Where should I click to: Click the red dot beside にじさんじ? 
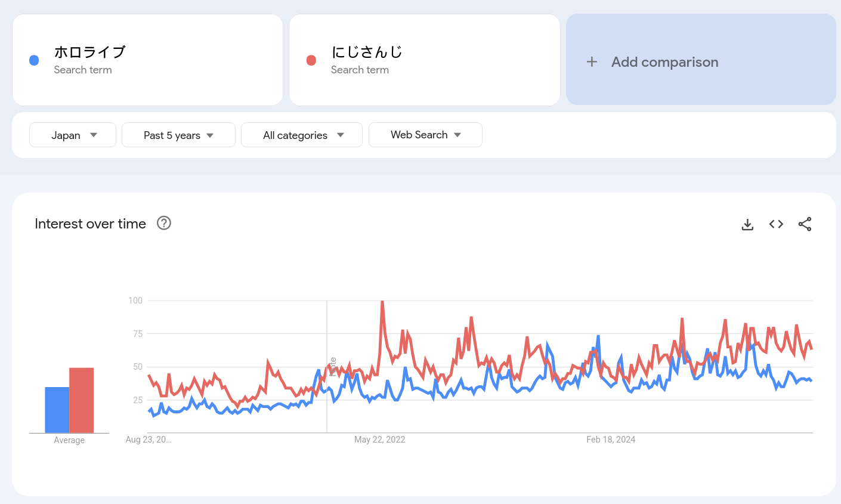click(311, 60)
